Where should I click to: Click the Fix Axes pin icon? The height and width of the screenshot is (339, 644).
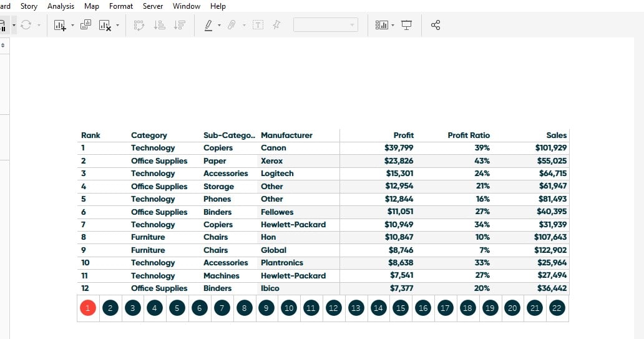277,25
